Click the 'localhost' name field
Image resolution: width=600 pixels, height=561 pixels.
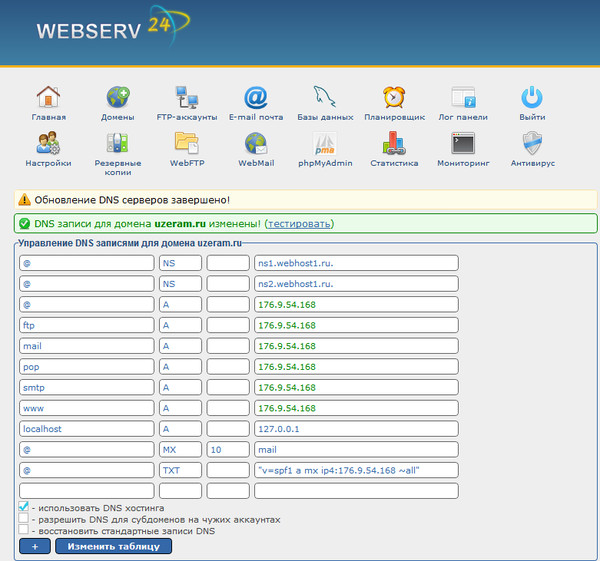87,429
